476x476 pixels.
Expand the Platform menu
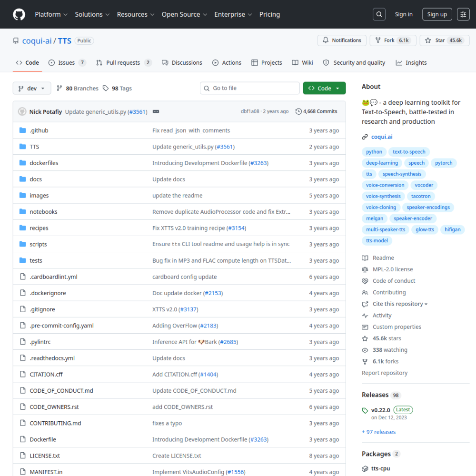pos(51,14)
